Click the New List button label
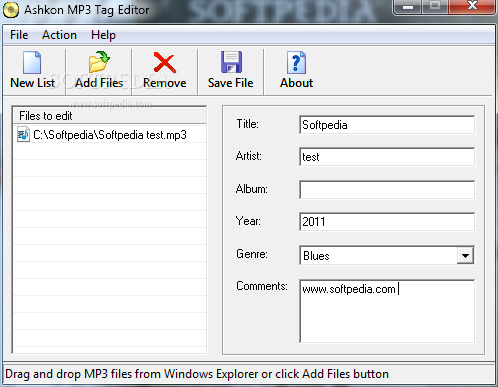The height and width of the screenshot is (387, 498). point(32,83)
